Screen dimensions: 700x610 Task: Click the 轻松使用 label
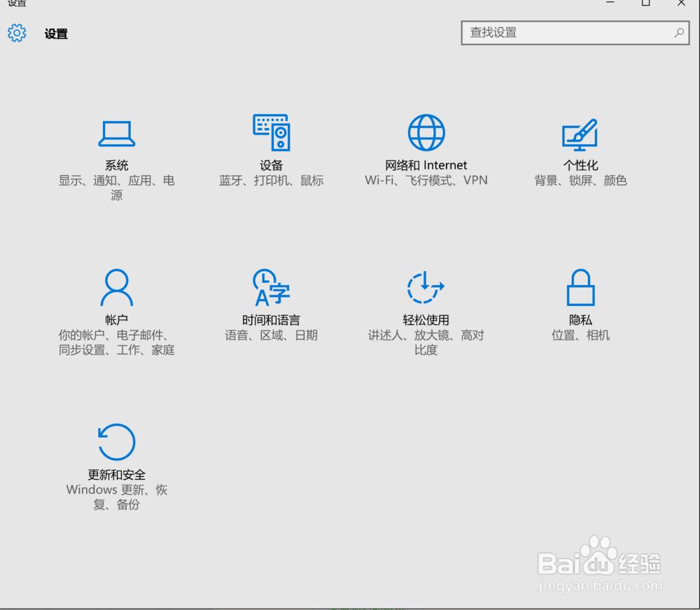click(x=426, y=320)
